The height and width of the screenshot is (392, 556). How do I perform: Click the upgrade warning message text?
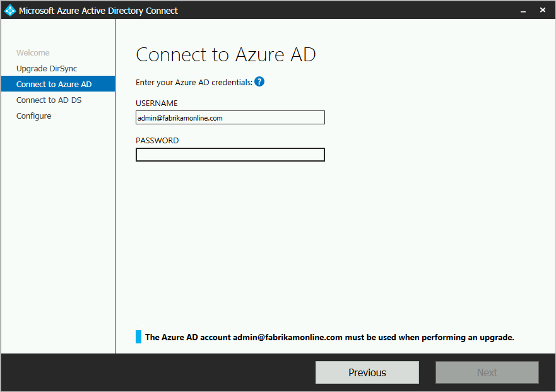point(328,336)
